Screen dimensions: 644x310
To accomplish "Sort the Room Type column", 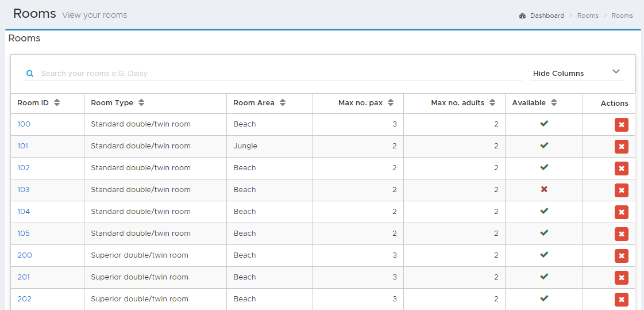I will (141, 103).
